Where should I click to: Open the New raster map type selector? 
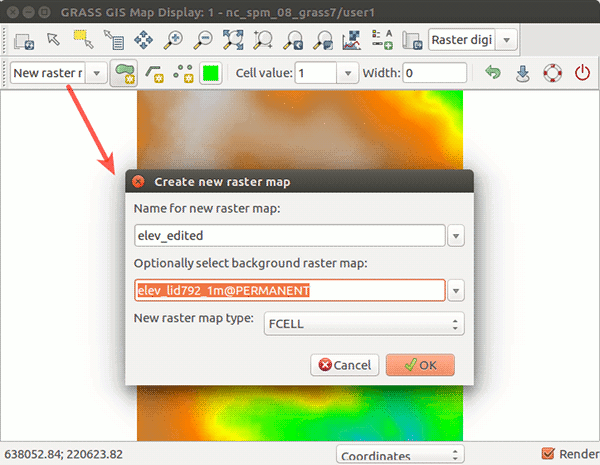point(363,324)
